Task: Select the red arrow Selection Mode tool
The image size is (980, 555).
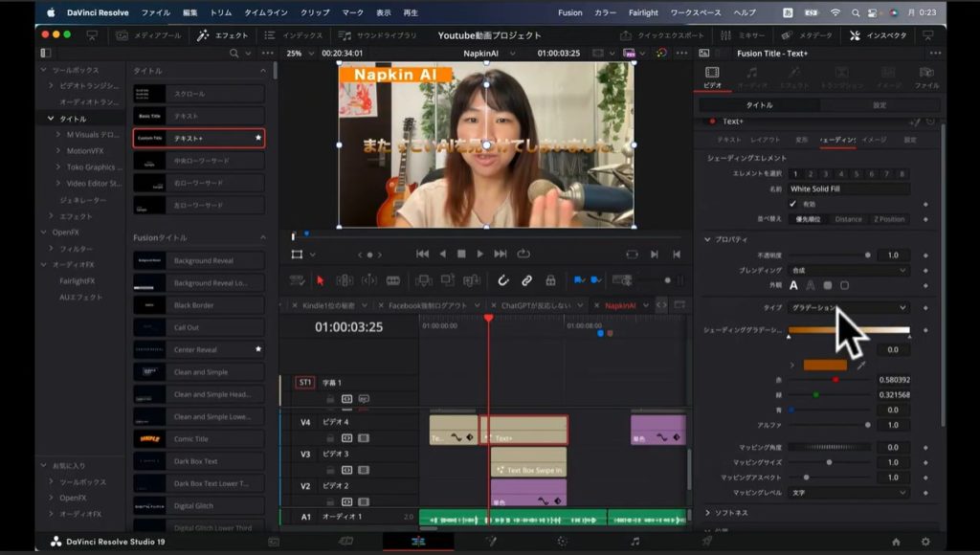Action: click(x=321, y=280)
